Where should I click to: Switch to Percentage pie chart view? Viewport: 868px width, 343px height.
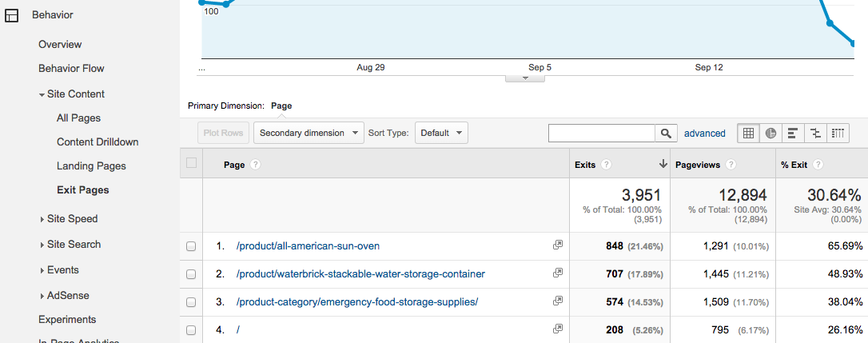(x=770, y=134)
